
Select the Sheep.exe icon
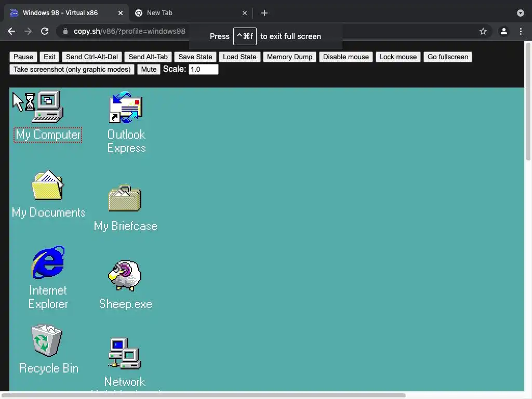(125, 275)
